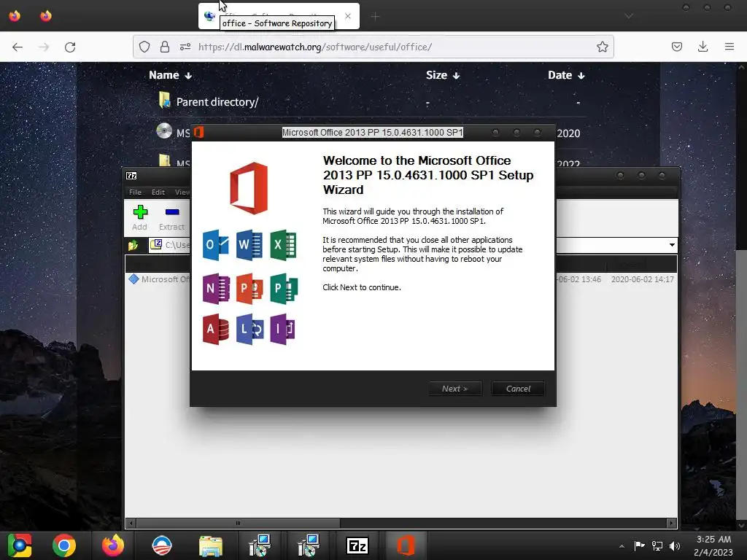Click the Action Center flag tray icon
747x560 pixels.
point(639,545)
